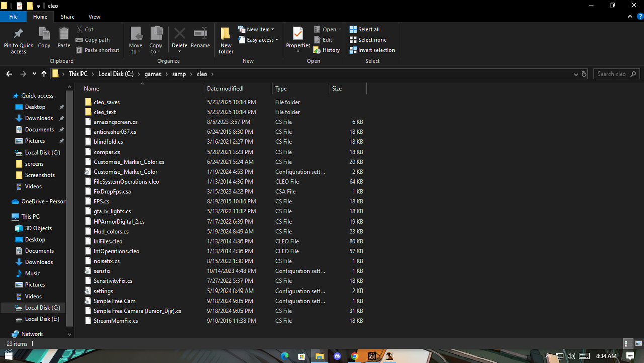Screen dimensions: 644x363
Task: Choose Paste shortcut in Clipboard group
Action: click(x=98, y=50)
